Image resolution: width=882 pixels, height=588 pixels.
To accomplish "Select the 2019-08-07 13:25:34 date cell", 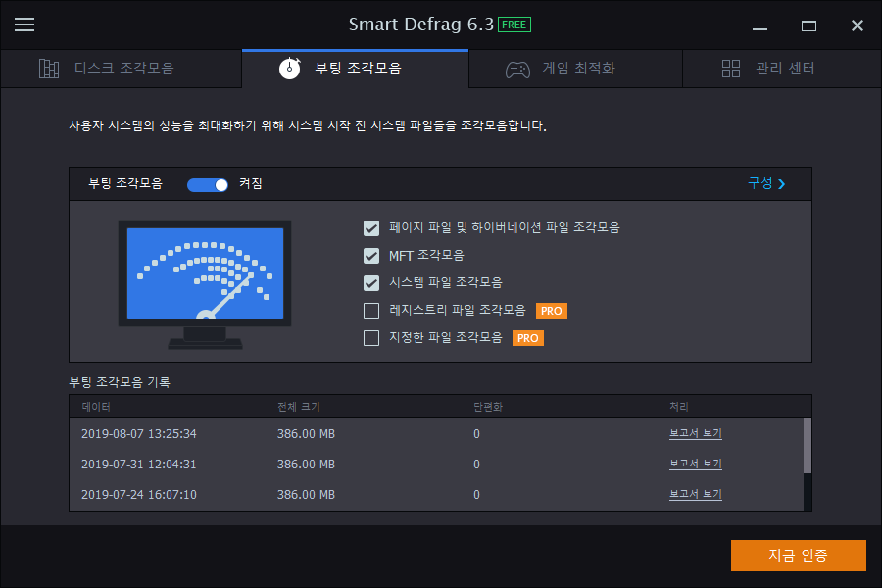I will (x=139, y=434).
